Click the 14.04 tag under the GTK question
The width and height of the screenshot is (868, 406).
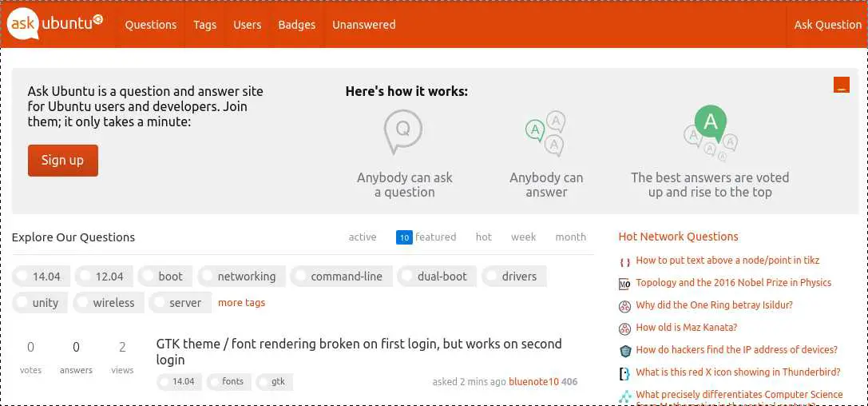click(178, 382)
